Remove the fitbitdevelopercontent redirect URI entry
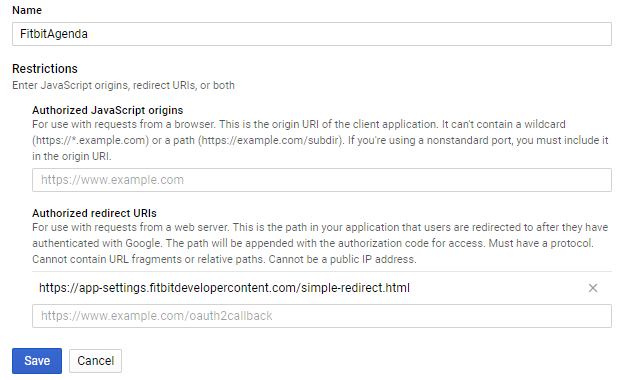 [592, 288]
